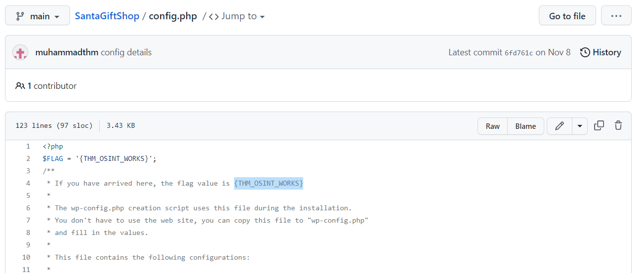The image size is (644, 273).
Task: Click the contributors people icon
Action: [x=20, y=86]
